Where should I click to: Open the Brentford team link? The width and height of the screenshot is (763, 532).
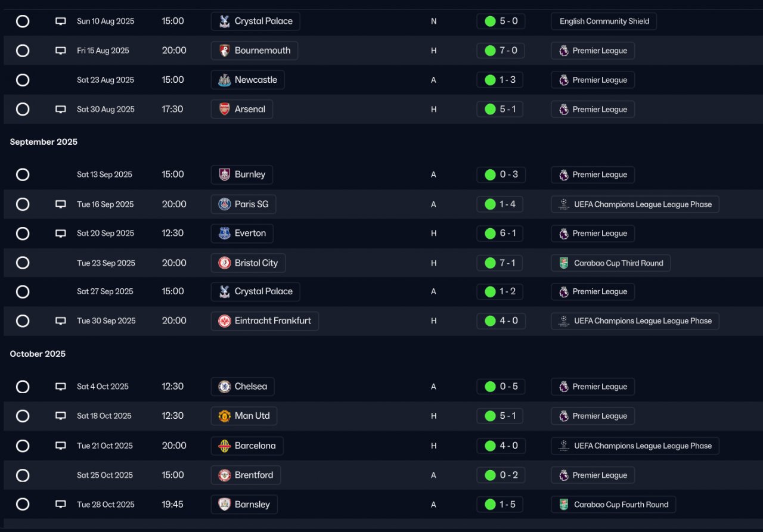(246, 475)
